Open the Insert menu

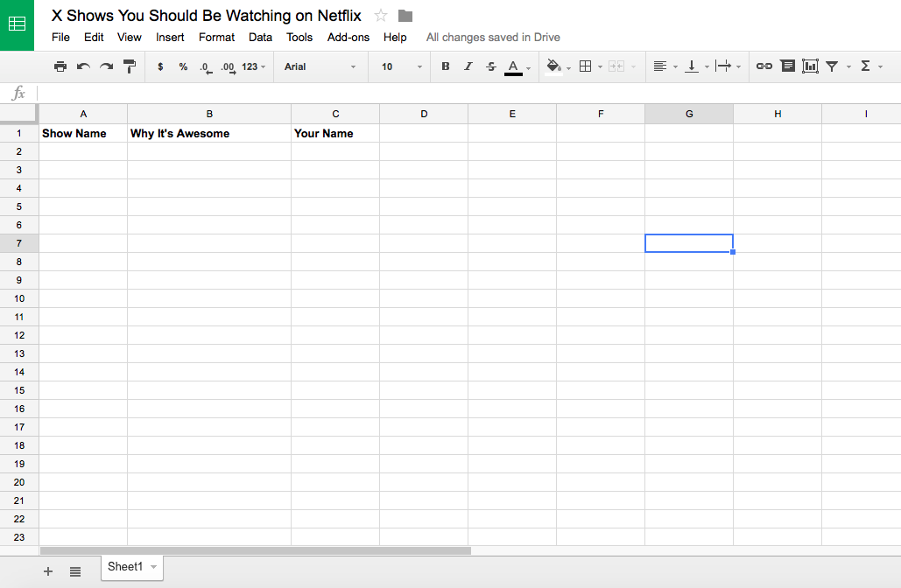170,38
